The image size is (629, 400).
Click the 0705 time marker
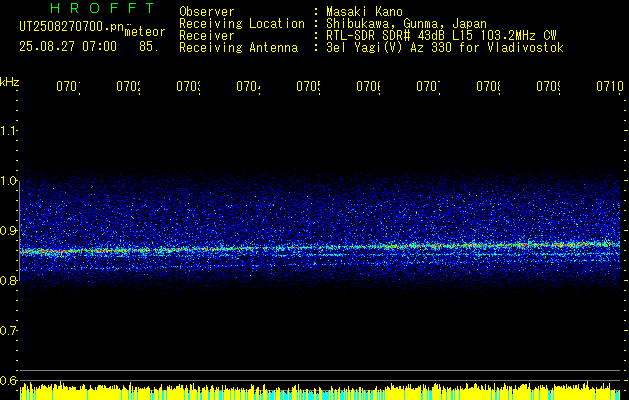308,86
